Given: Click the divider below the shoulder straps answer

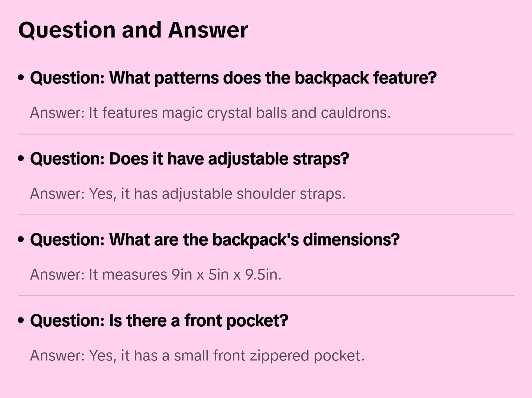Looking at the screenshot, I should pos(266,215).
